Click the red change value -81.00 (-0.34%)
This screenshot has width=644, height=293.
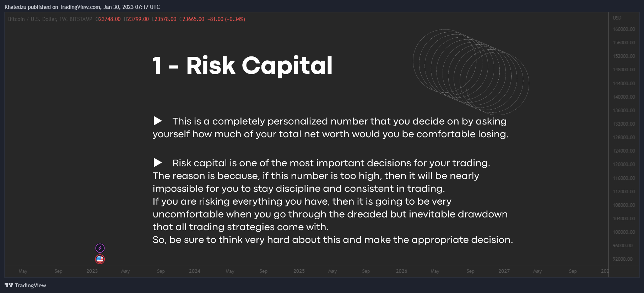click(226, 19)
